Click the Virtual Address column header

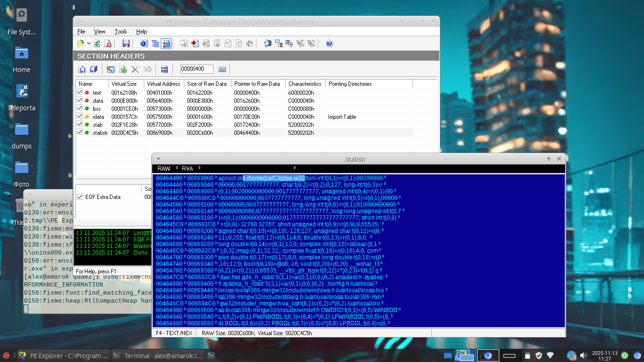point(164,84)
